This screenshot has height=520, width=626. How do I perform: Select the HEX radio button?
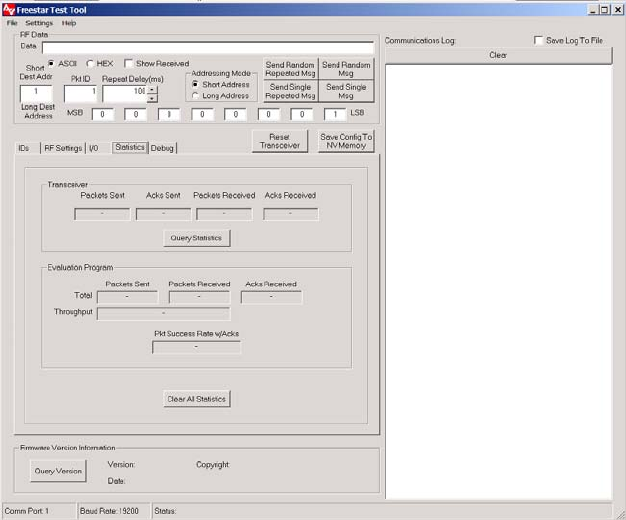point(90,64)
